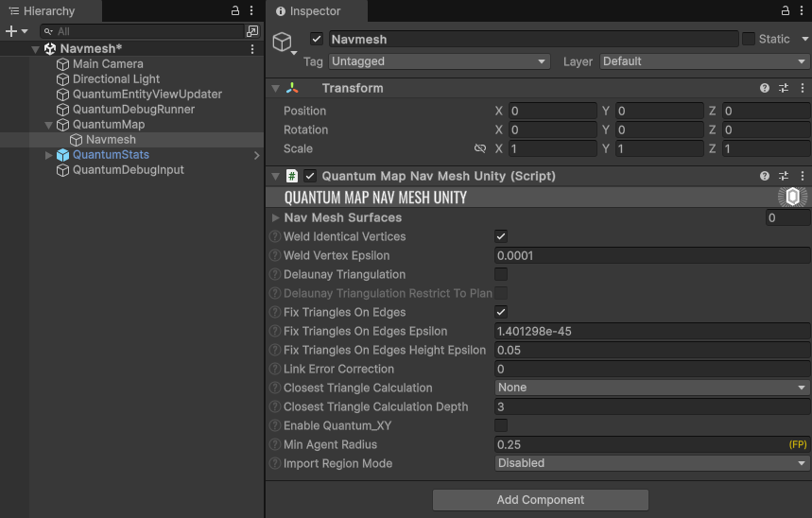Click help icon for Closest Triangle Calculation Depth
This screenshot has width=812, height=518.
pos(275,406)
